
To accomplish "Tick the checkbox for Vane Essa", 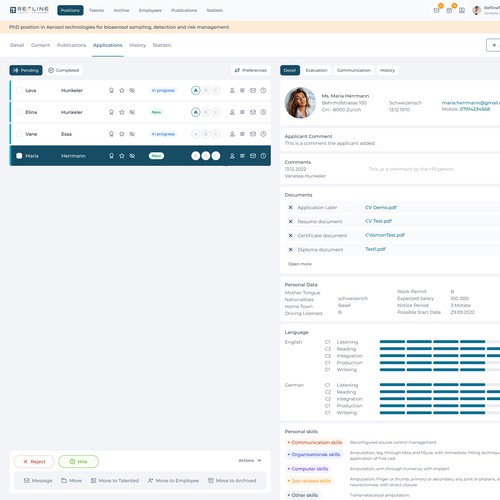I will pos(19,134).
